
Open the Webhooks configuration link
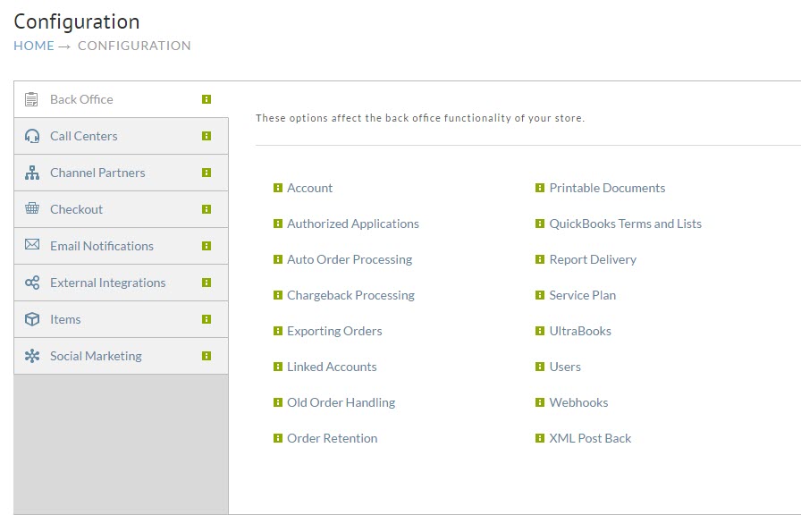click(x=578, y=402)
